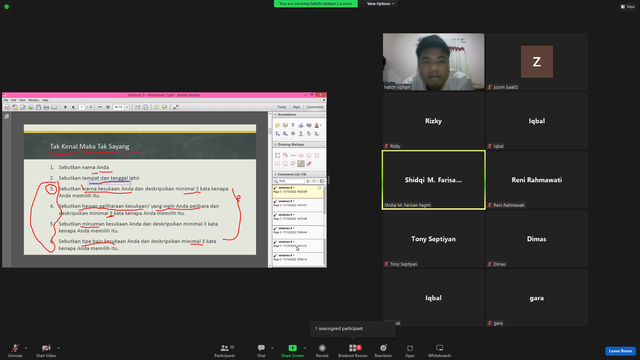640x360 pixels.
Task: Select hafizh nizham's video thumbnail
Action: (x=433, y=62)
